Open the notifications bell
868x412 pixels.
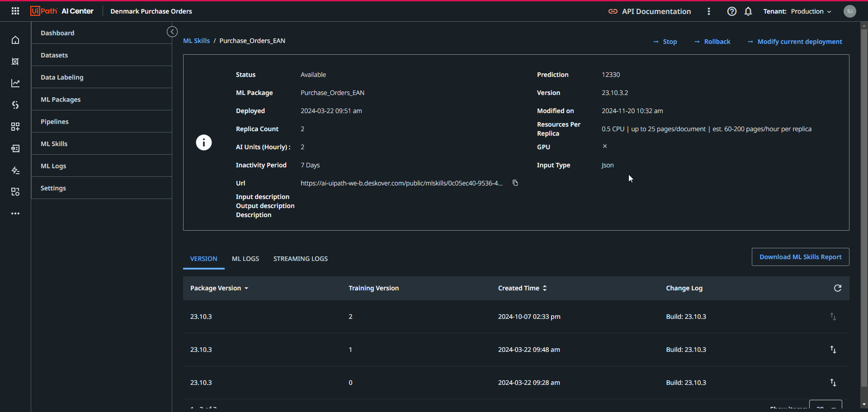748,11
